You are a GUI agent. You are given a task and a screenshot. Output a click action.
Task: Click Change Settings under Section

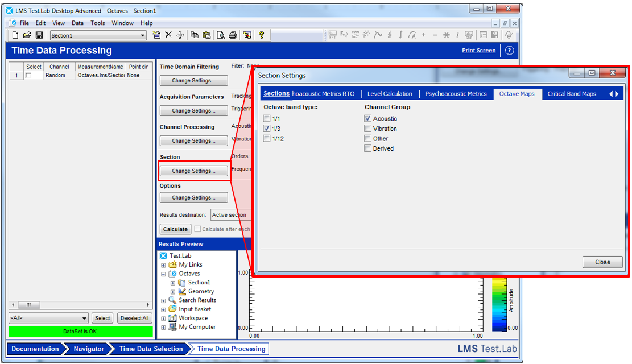(194, 171)
